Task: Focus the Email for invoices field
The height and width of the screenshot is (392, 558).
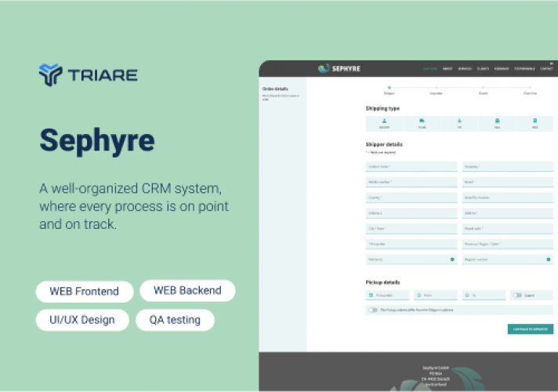Action: coord(508,198)
